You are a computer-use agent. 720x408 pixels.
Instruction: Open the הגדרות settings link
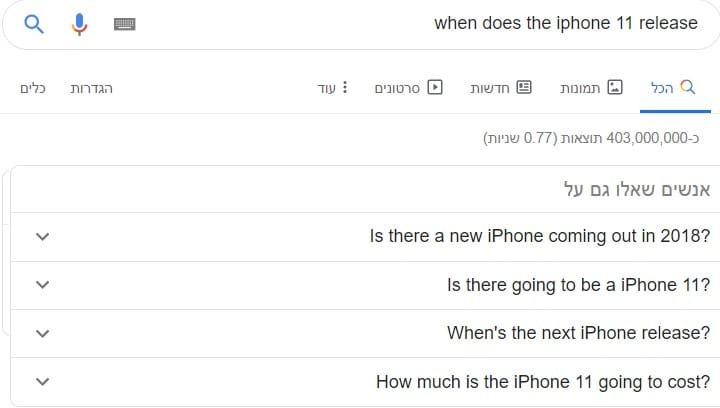[91, 88]
